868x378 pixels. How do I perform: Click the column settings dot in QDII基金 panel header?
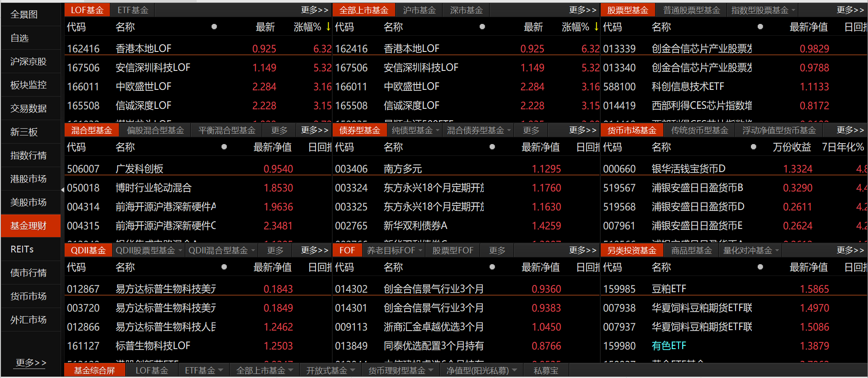point(224,267)
